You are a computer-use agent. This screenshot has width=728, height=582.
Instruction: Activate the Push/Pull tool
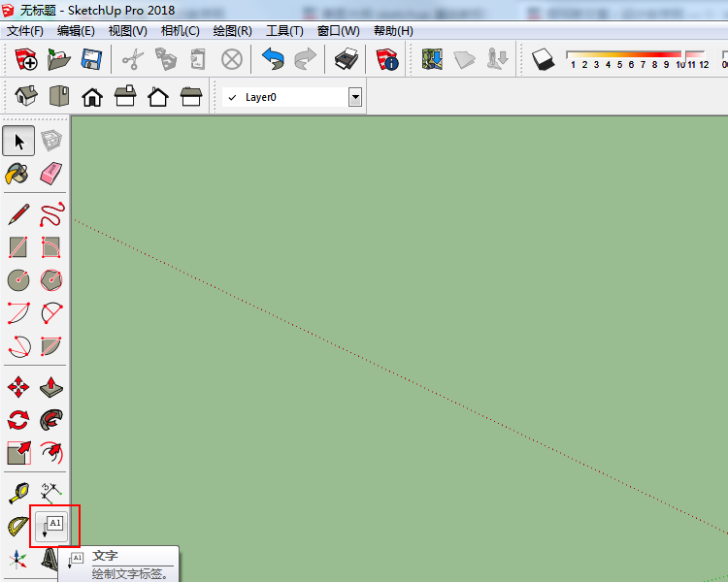coord(51,387)
